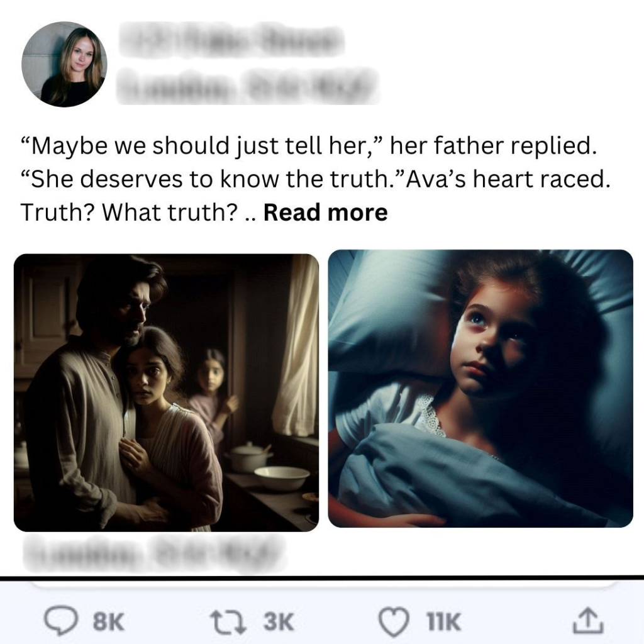Click the girl peeking in the doorway
The image size is (644, 644).
click(x=213, y=395)
